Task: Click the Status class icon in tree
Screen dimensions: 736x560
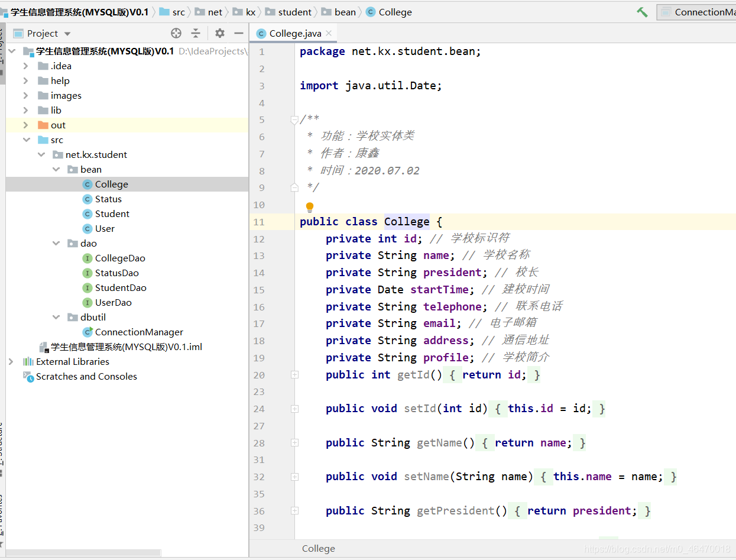Action: pos(87,199)
